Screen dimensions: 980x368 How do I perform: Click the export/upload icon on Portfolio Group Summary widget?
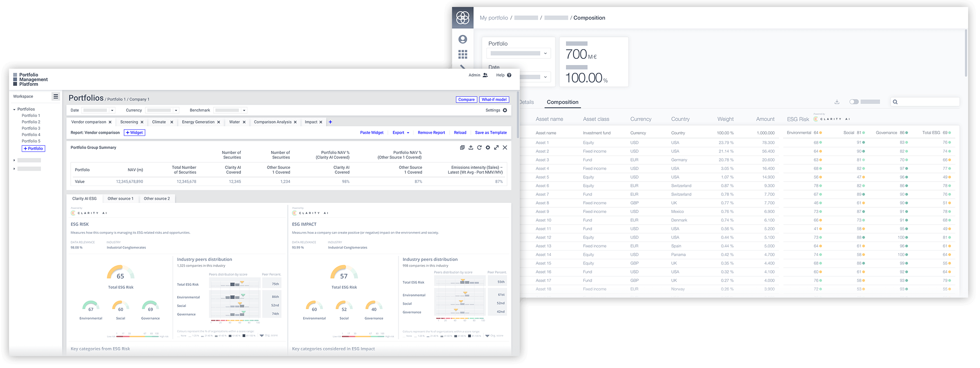(470, 148)
